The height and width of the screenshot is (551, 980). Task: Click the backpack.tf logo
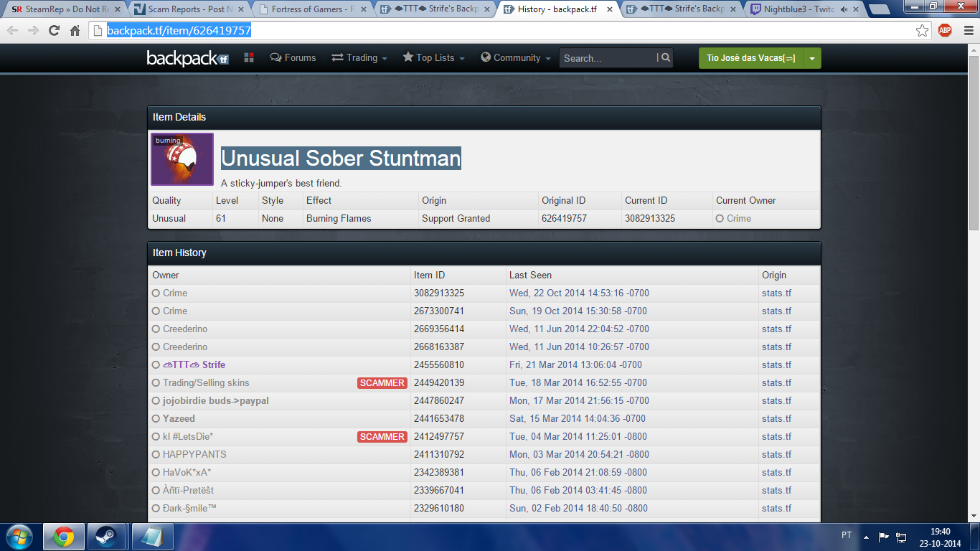click(187, 58)
